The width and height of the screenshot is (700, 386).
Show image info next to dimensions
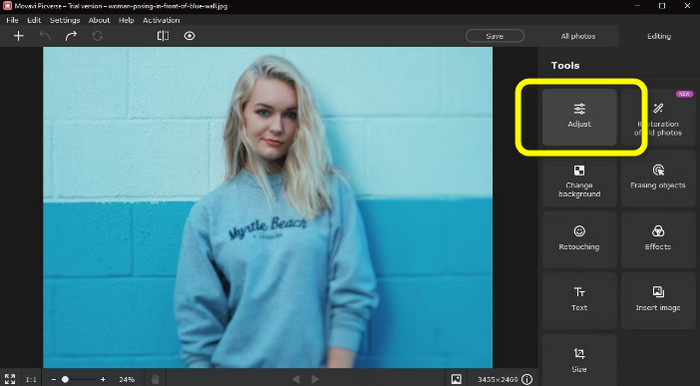tap(527, 379)
